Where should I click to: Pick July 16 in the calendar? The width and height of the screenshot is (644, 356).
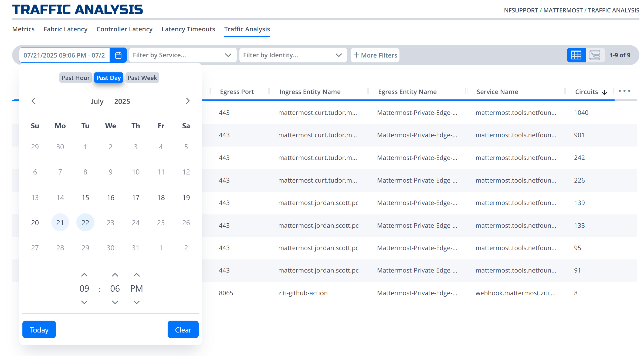[x=111, y=198]
